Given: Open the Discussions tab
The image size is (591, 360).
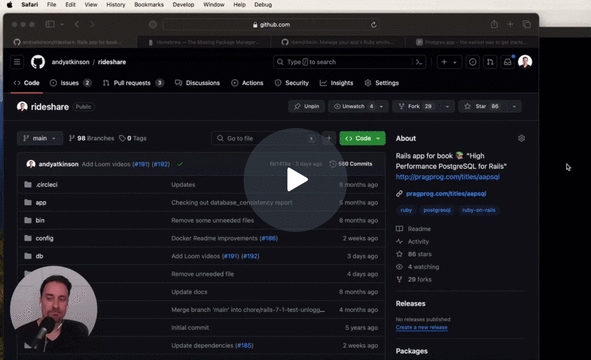Looking at the screenshot, I should click(x=197, y=83).
